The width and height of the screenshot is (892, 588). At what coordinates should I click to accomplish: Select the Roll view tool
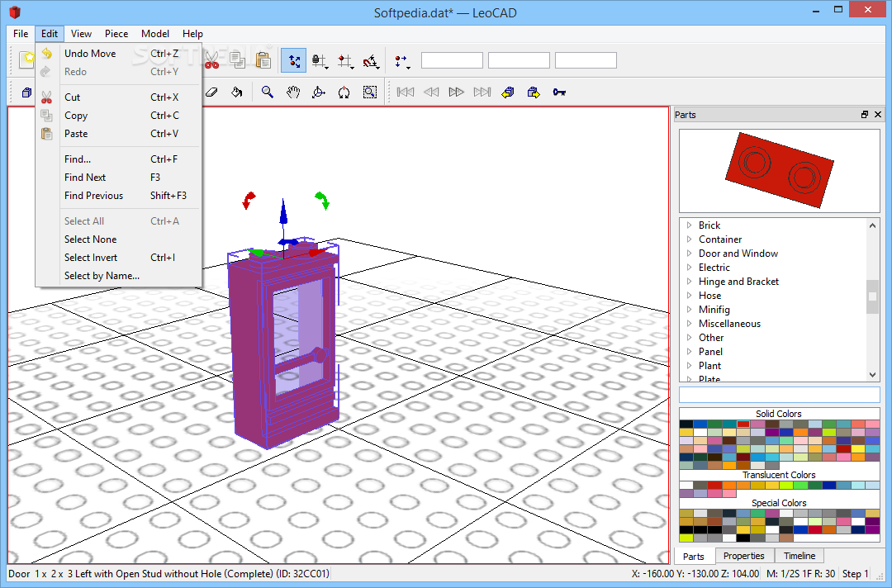[344, 92]
